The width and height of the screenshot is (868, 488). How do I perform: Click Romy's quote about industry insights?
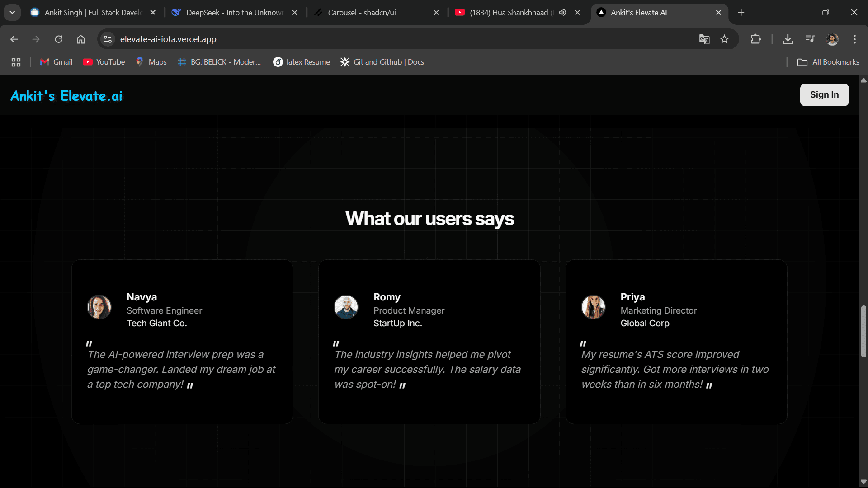(428, 369)
